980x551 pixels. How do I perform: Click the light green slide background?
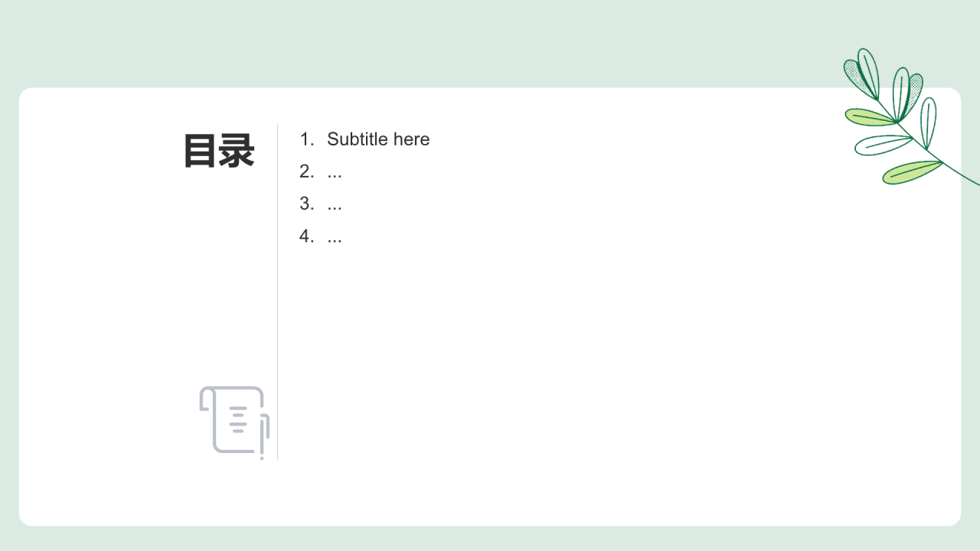459,38
